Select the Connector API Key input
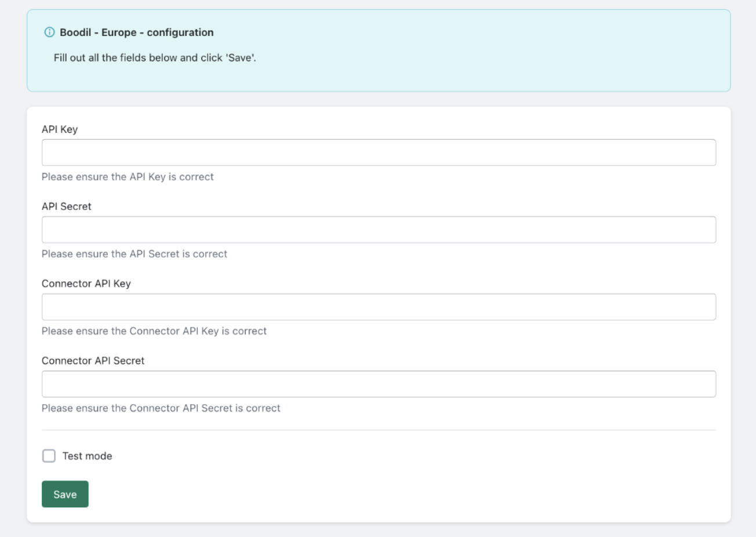756x537 pixels. coord(379,307)
